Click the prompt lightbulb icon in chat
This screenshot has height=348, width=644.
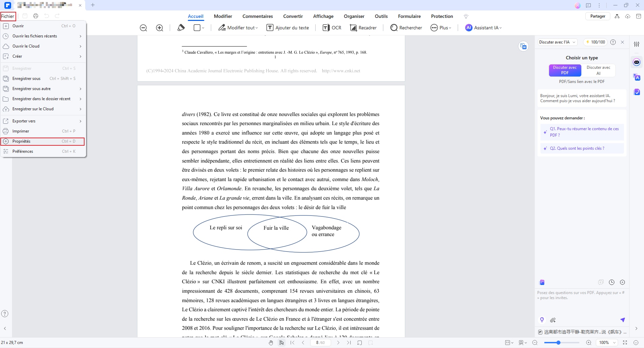tap(542, 320)
